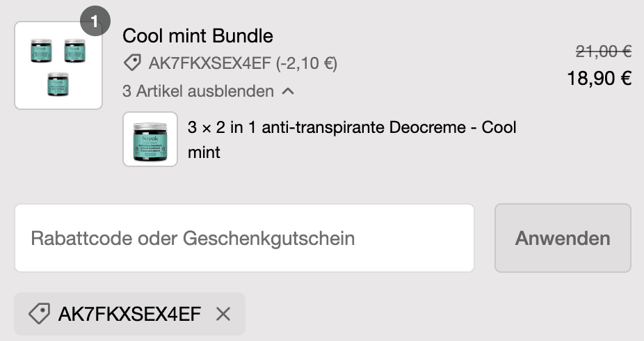Focus the Rabattcode oder Geschenkgutschein field
Viewport: 644px width, 341px height.
click(244, 238)
